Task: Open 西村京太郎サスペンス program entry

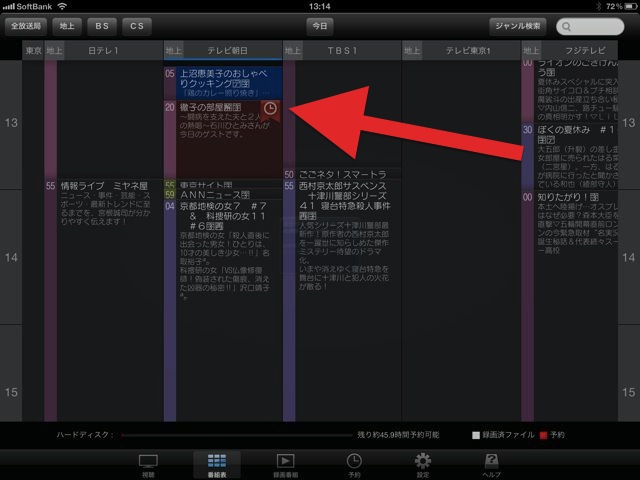Action: pos(342,301)
